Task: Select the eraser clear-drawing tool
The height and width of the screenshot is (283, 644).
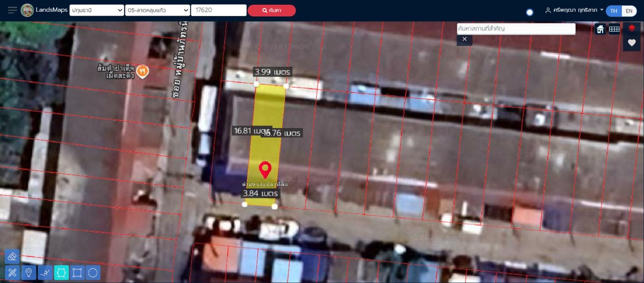Action: coord(12,256)
